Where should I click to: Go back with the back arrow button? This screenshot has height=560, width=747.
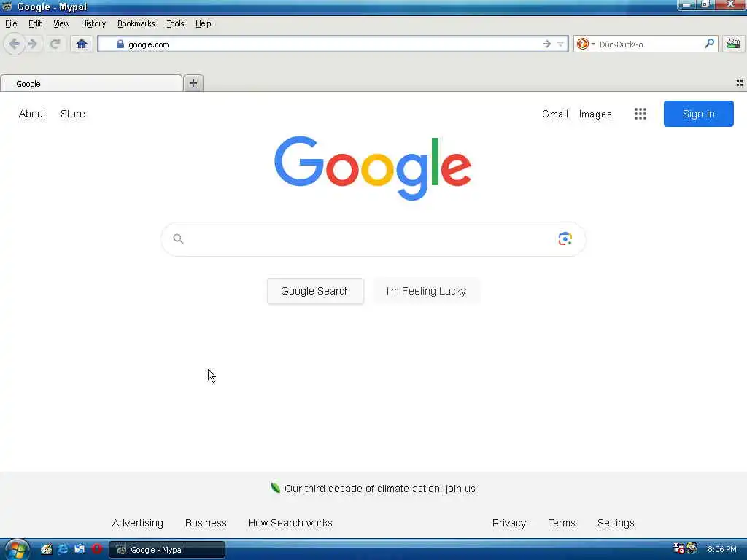point(15,44)
